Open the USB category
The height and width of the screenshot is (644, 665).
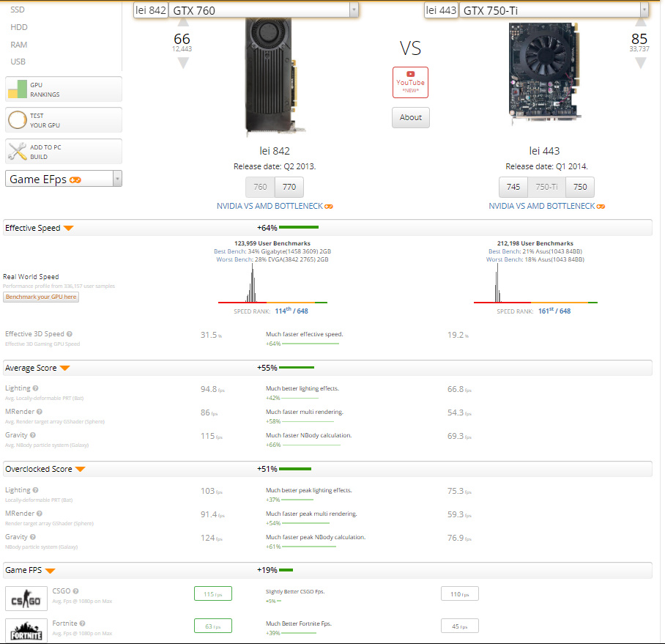pos(18,62)
